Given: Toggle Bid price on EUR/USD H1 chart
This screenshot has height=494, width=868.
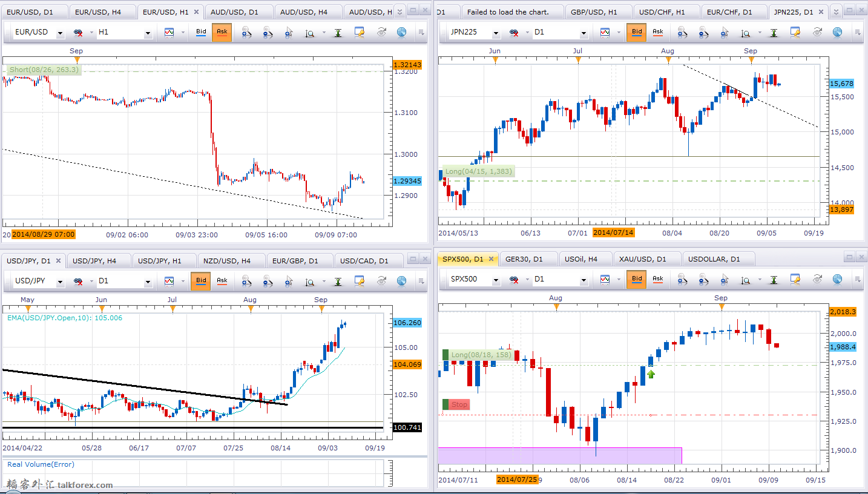Looking at the screenshot, I should tap(202, 33).
